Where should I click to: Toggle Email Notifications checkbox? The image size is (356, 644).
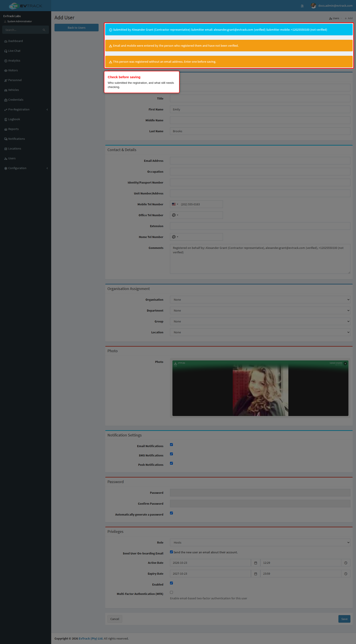(172, 444)
